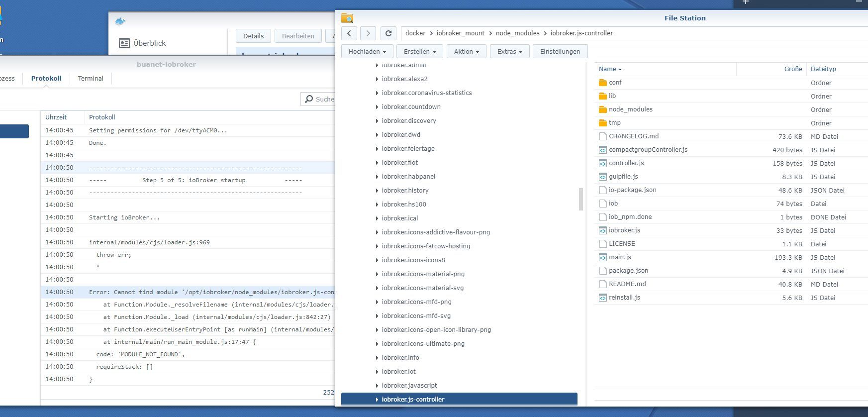Image resolution: width=868 pixels, height=417 pixels.
Task: Click the Bearbeiten button in Docker
Action: pyautogui.click(x=298, y=36)
